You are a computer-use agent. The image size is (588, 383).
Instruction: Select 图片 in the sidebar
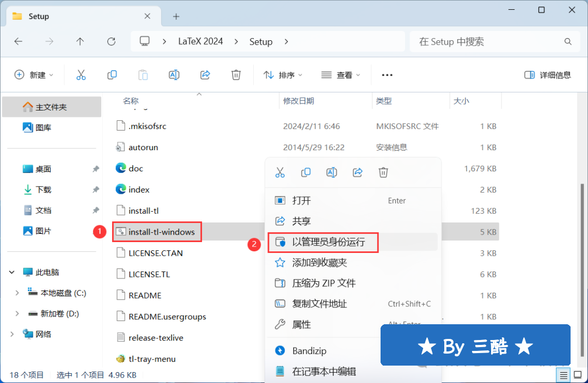point(52,231)
